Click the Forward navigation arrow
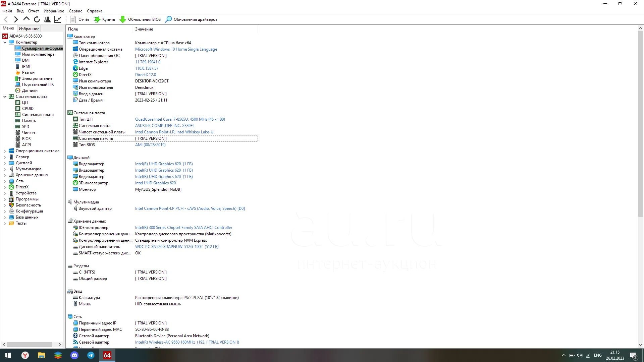The height and width of the screenshot is (362, 644). (x=16, y=19)
